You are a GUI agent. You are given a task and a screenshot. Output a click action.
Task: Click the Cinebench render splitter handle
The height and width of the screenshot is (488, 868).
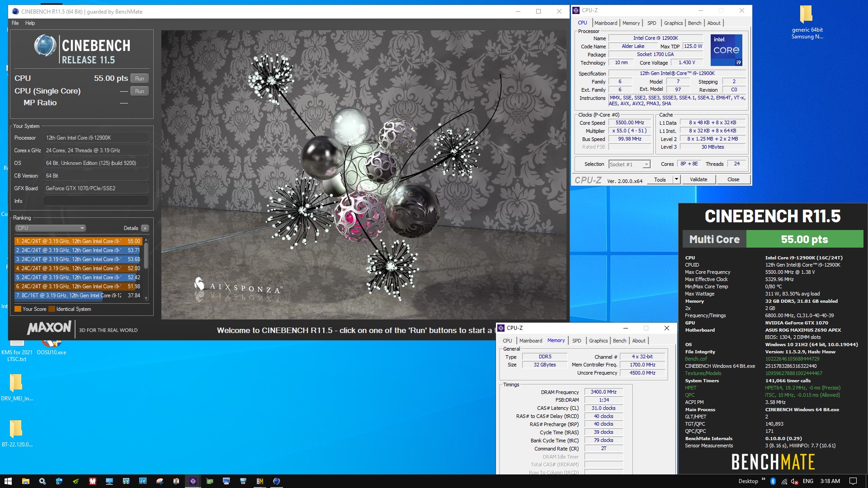pyautogui.click(x=157, y=183)
